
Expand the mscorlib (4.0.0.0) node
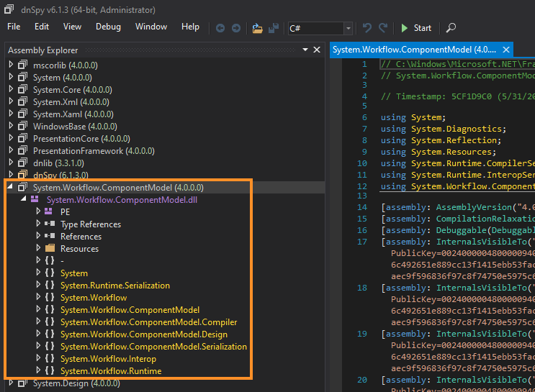(x=11, y=65)
